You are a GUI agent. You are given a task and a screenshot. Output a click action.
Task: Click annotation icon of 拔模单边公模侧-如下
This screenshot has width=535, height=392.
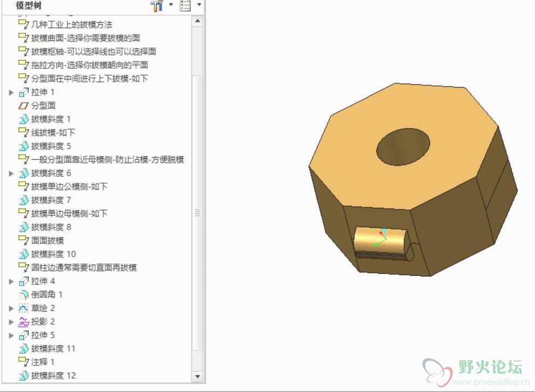coord(24,186)
